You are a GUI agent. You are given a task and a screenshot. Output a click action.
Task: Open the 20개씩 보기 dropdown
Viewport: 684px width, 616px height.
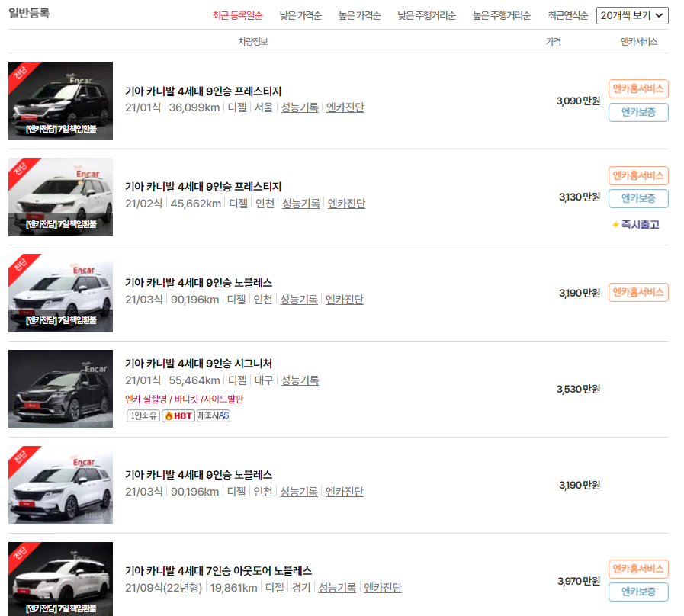click(x=632, y=16)
